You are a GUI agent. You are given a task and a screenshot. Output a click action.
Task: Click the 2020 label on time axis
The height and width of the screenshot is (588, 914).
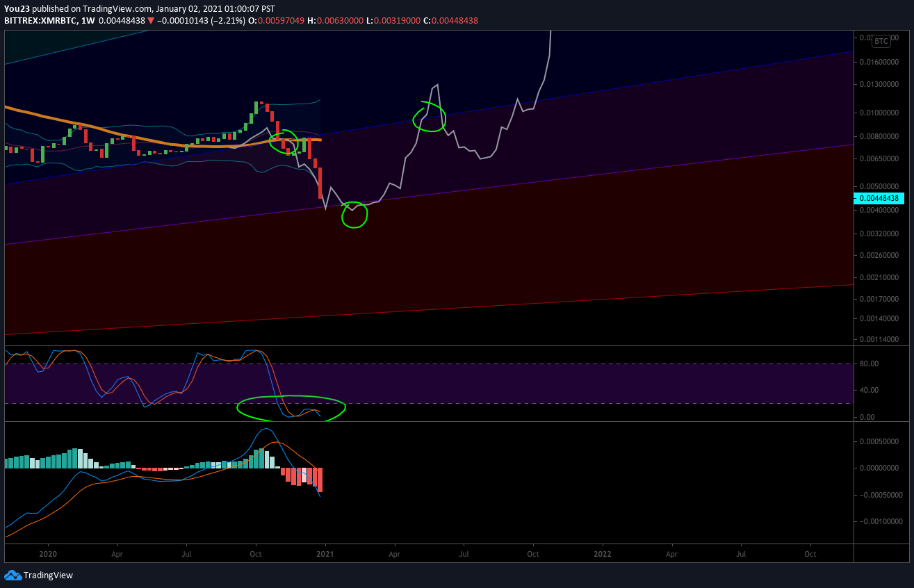click(48, 555)
